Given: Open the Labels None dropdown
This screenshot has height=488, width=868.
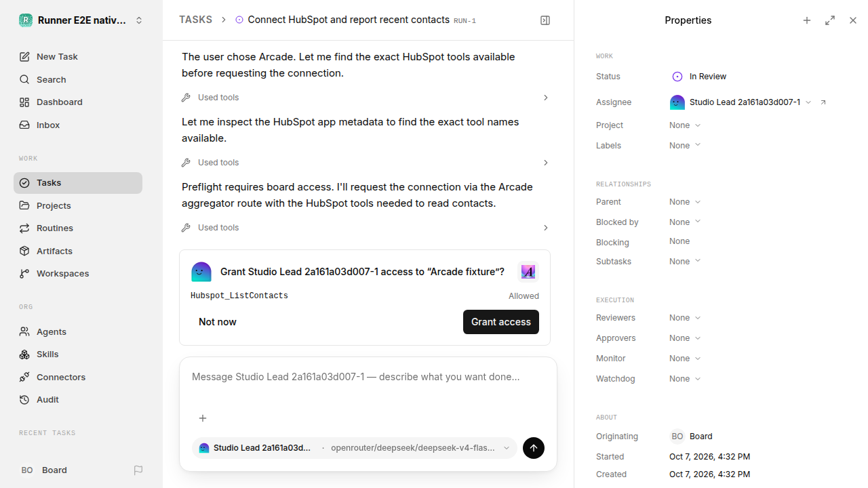Looking at the screenshot, I should [x=685, y=146].
